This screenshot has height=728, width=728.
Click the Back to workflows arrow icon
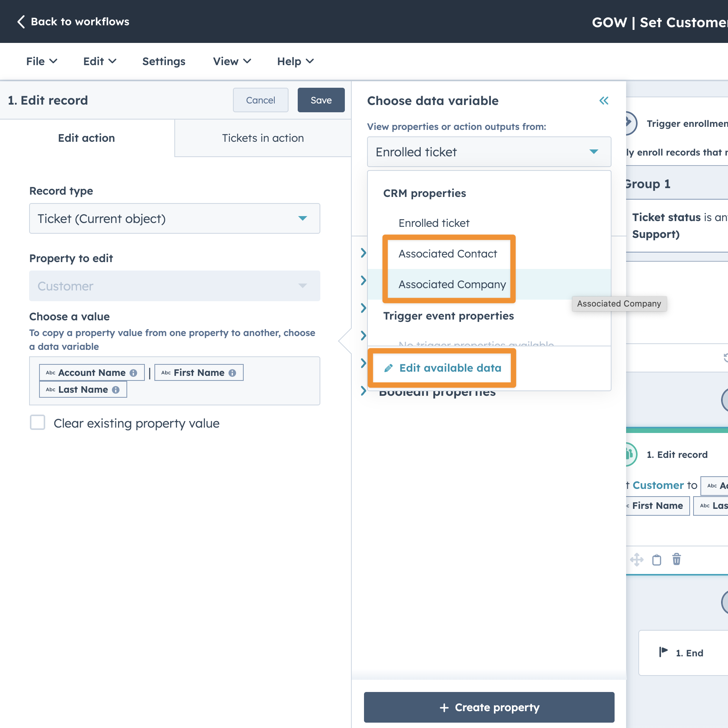pyautogui.click(x=21, y=22)
